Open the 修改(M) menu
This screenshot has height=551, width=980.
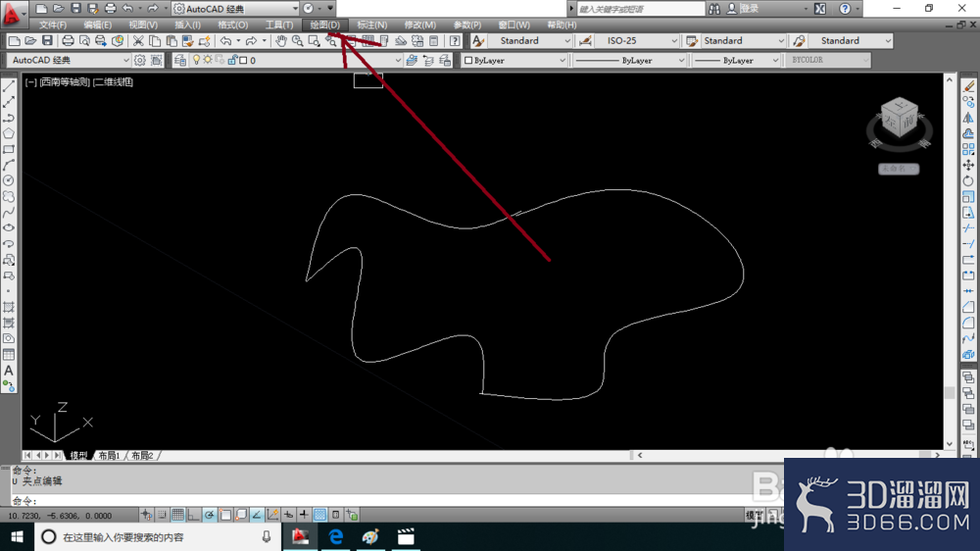420,25
